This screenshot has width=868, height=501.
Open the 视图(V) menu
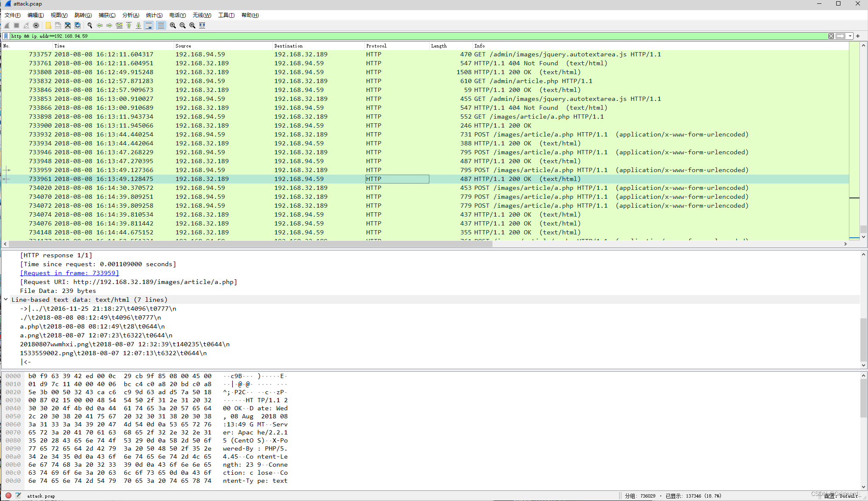(x=59, y=15)
